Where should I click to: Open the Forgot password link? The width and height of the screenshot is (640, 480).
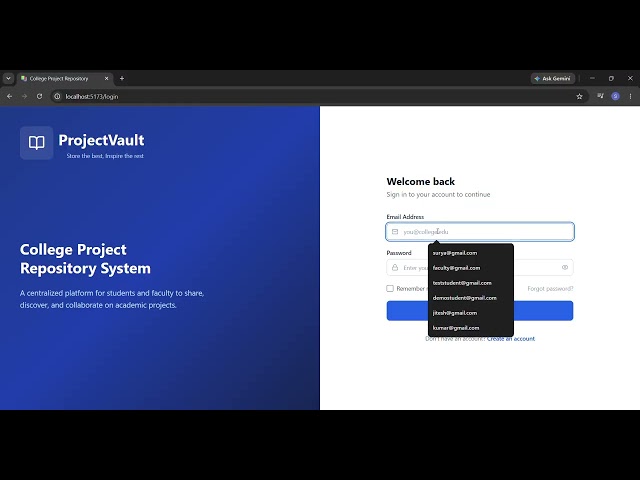point(550,289)
